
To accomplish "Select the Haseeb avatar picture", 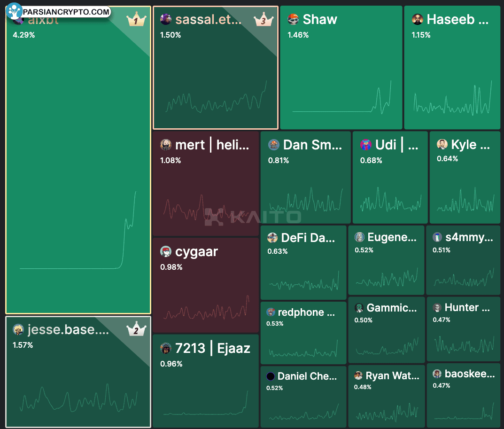I will [418, 19].
